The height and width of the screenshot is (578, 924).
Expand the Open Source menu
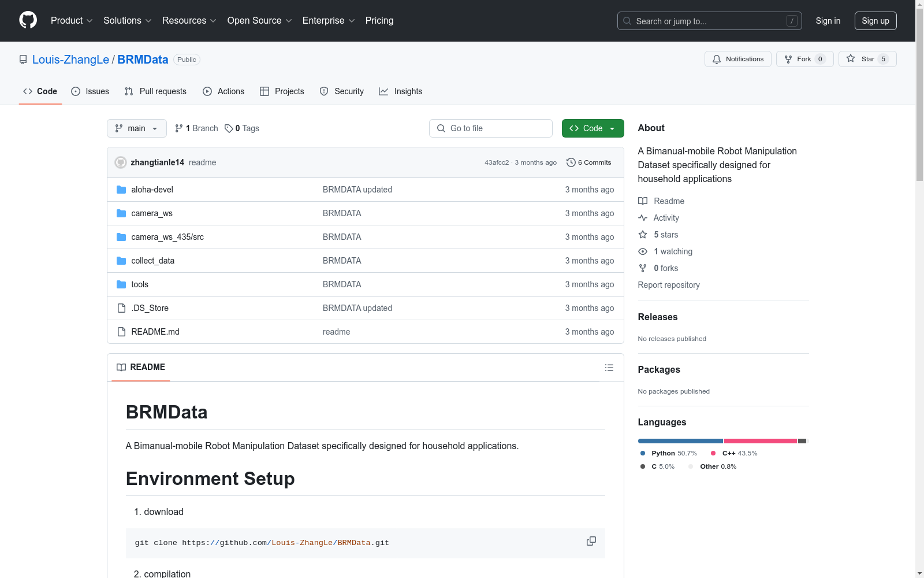260,21
